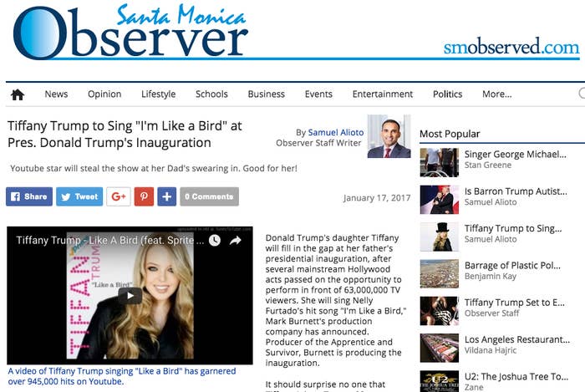View the 0 Comments button
The height and width of the screenshot is (392, 585).
209,196
